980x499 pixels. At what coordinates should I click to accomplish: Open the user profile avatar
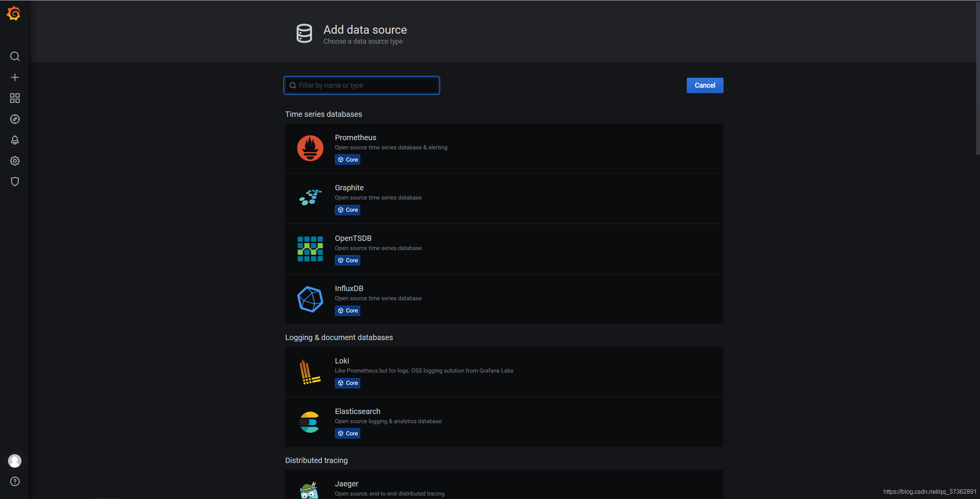15,461
